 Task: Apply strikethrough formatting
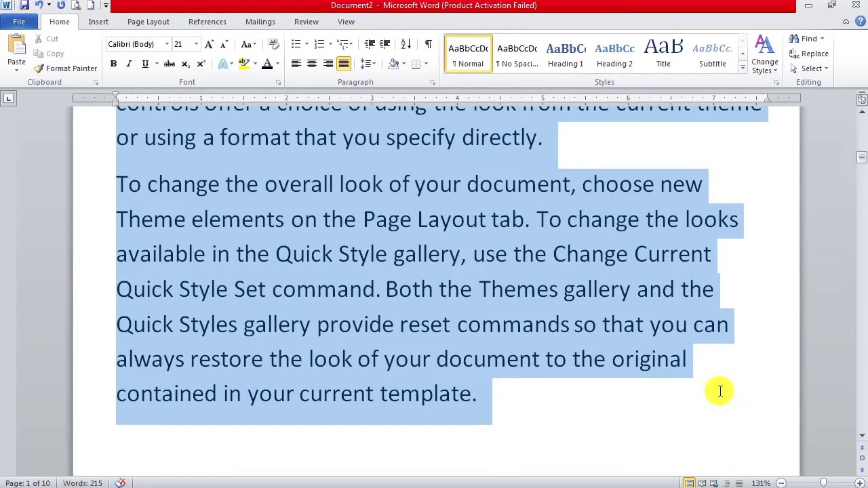click(170, 64)
